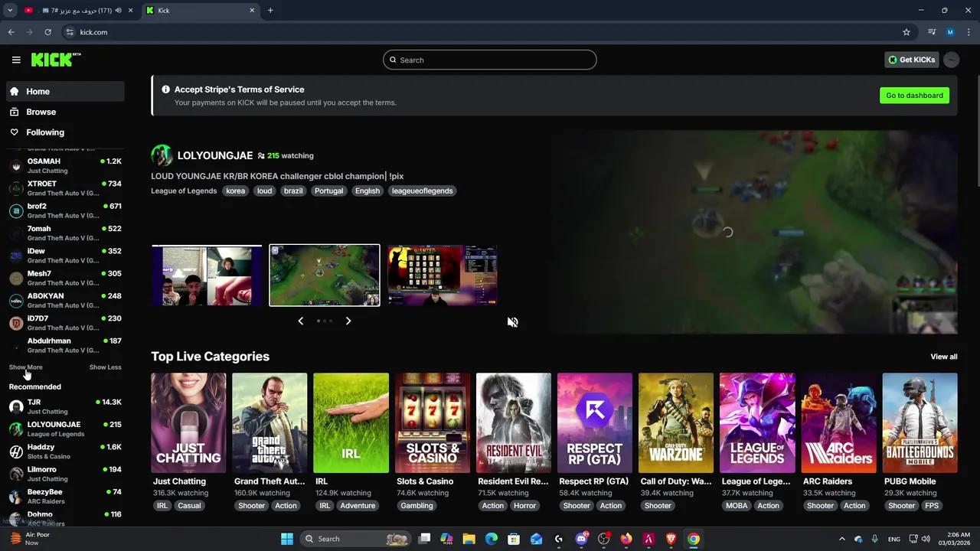
Task: Open the Windows Start menu
Action: [287, 539]
